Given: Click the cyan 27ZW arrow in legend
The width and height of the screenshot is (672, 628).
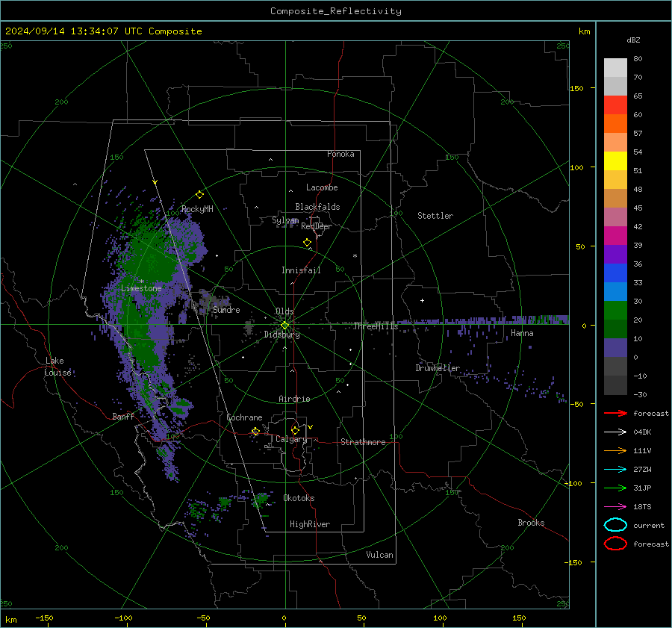Looking at the screenshot, I should [x=615, y=470].
